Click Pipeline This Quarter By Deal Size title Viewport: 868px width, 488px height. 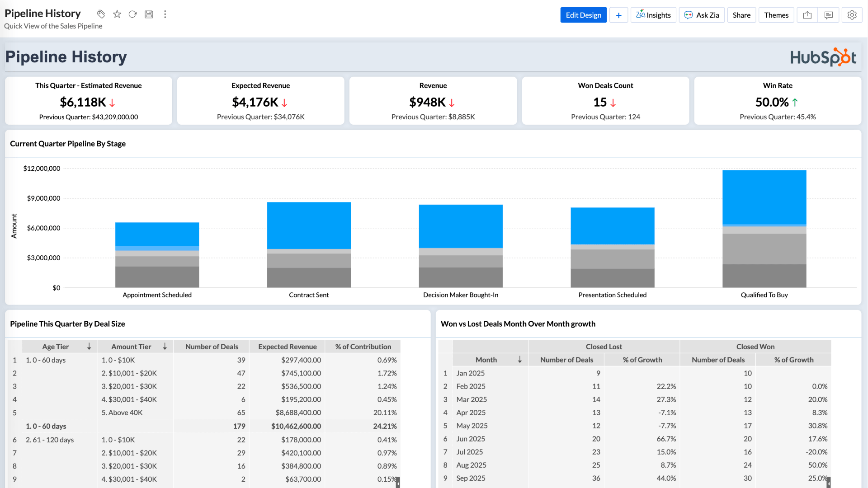[x=67, y=324]
